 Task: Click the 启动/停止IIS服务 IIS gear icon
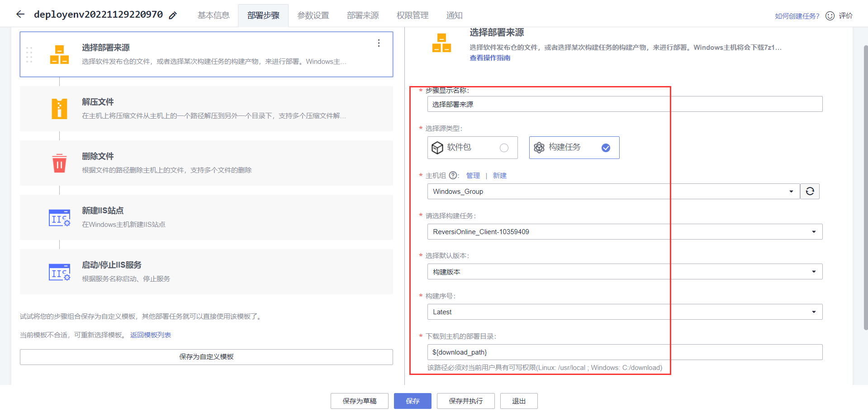point(59,272)
